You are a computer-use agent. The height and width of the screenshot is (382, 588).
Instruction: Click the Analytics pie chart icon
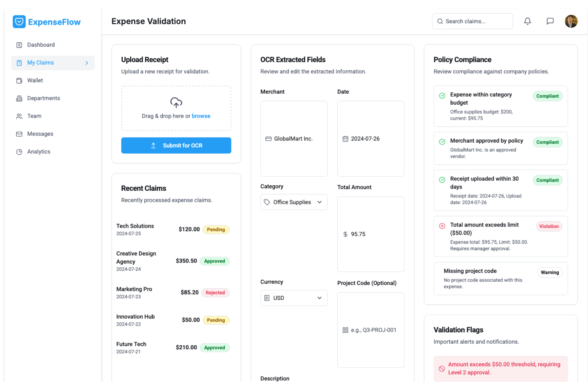coord(19,152)
